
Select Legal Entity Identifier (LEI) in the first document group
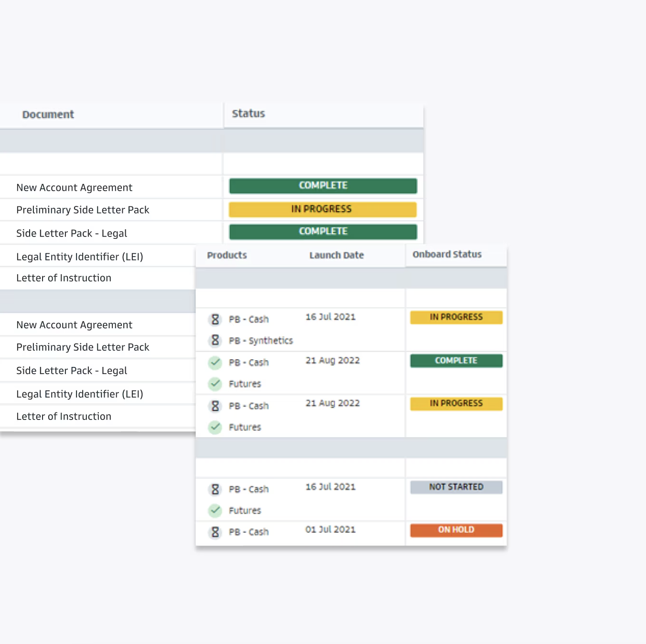80,257
